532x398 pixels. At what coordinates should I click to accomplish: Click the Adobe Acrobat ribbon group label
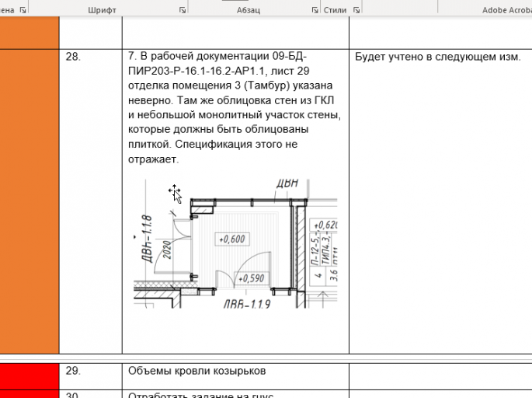(507, 10)
